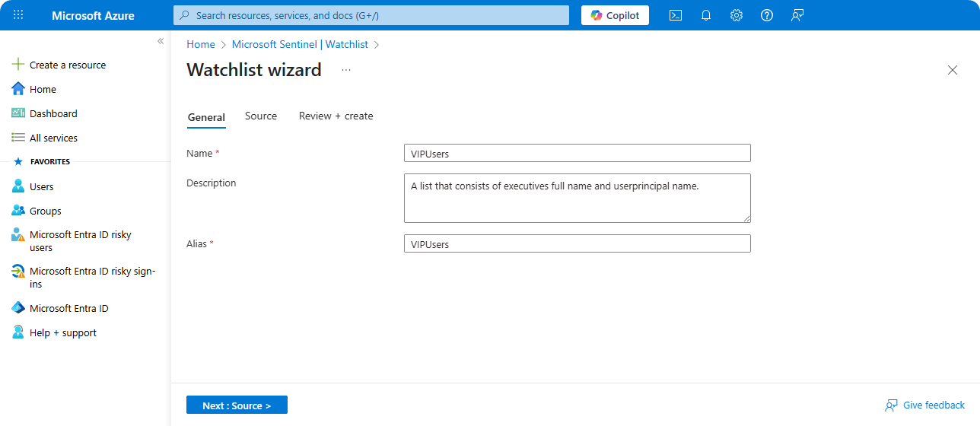Switch to the Source tab

(x=261, y=116)
